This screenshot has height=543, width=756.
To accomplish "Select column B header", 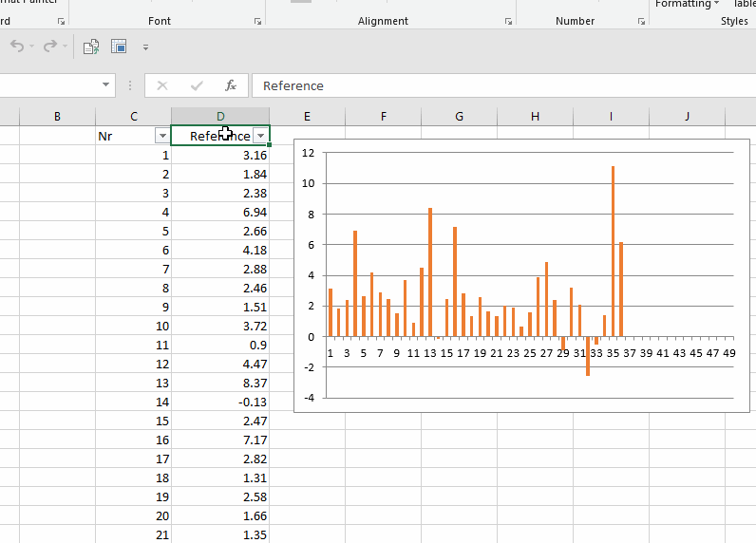I will tap(57, 116).
